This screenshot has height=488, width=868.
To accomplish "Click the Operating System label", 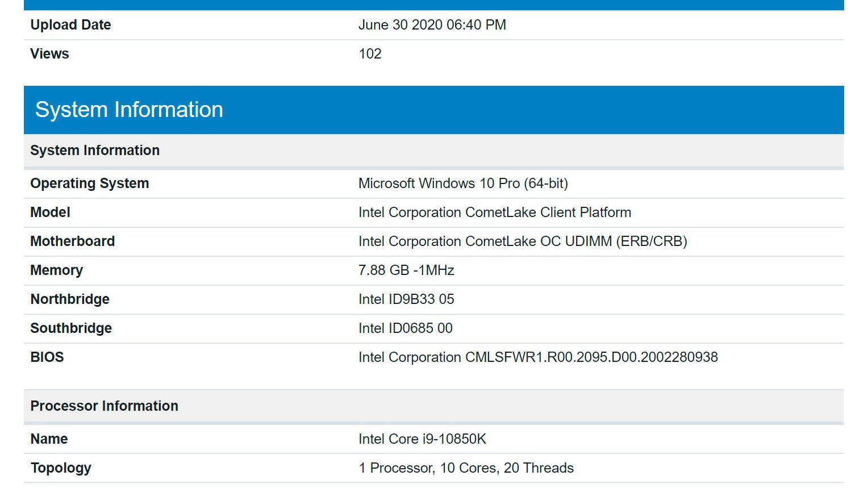I will tap(89, 183).
